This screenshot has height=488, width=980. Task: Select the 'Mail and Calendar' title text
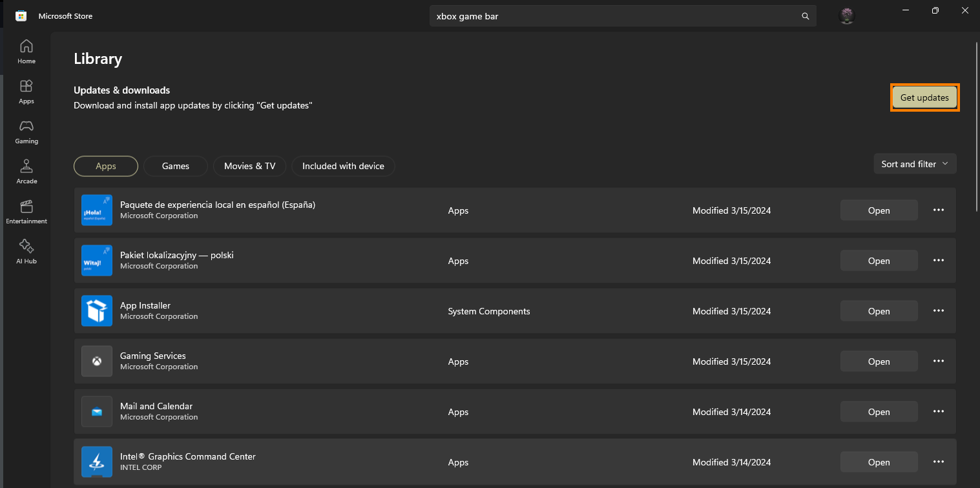click(156, 406)
